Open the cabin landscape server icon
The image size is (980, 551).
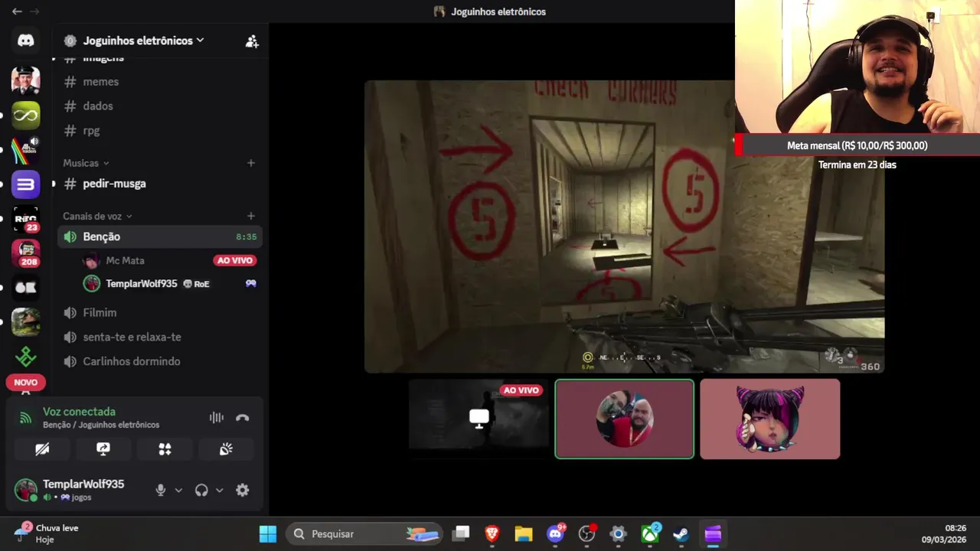[x=26, y=322]
